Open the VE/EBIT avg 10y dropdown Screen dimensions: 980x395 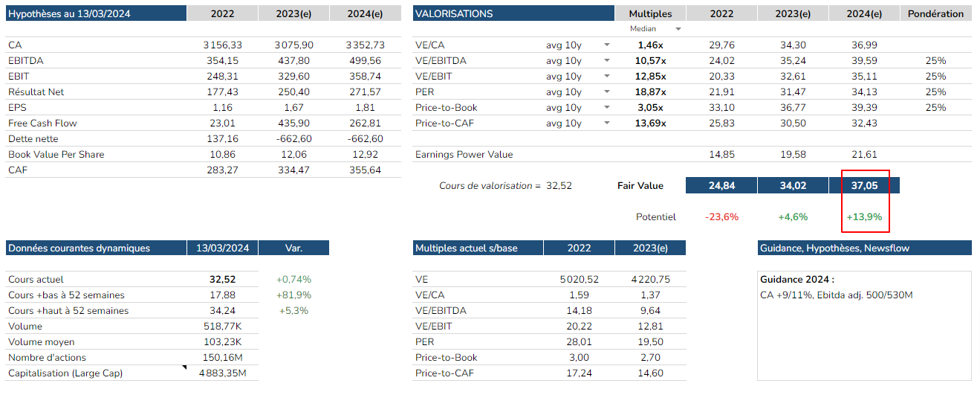coord(607,77)
